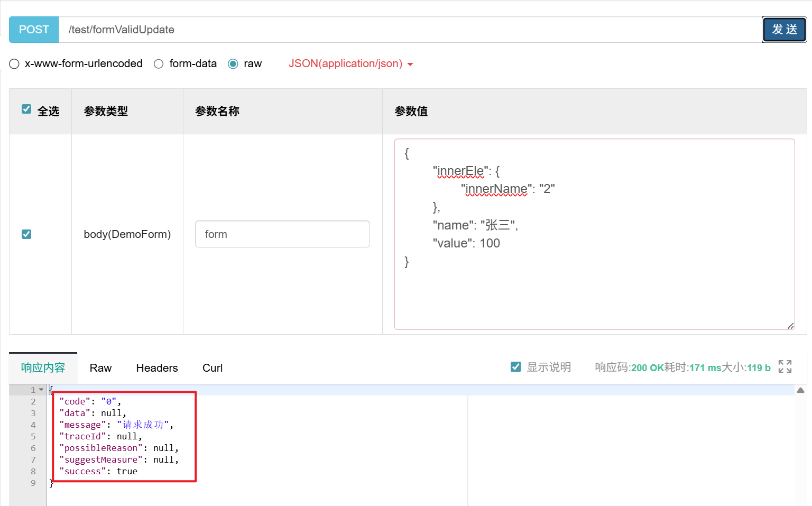The image size is (812, 506).
Task: Switch to the Curl tab
Action: (212, 367)
